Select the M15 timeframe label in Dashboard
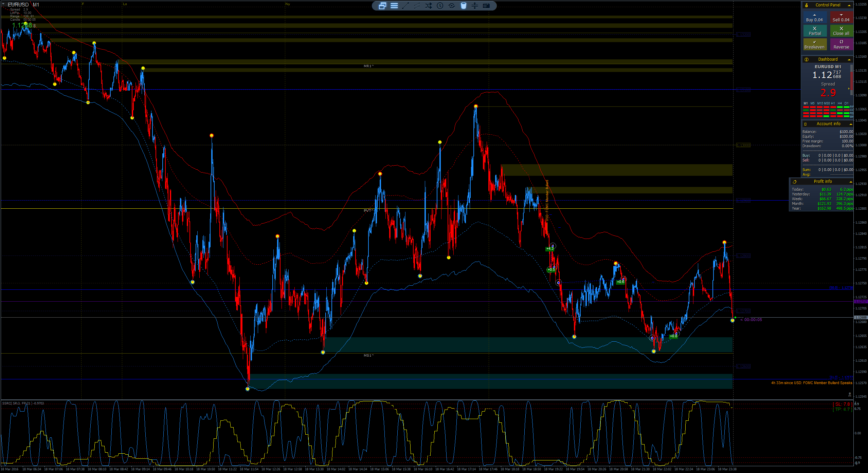 [x=820, y=103]
